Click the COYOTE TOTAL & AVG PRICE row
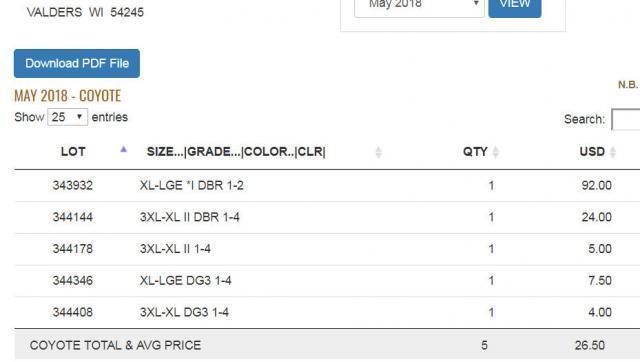Screen dimensions: 640x362 click(x=327, y=345)
